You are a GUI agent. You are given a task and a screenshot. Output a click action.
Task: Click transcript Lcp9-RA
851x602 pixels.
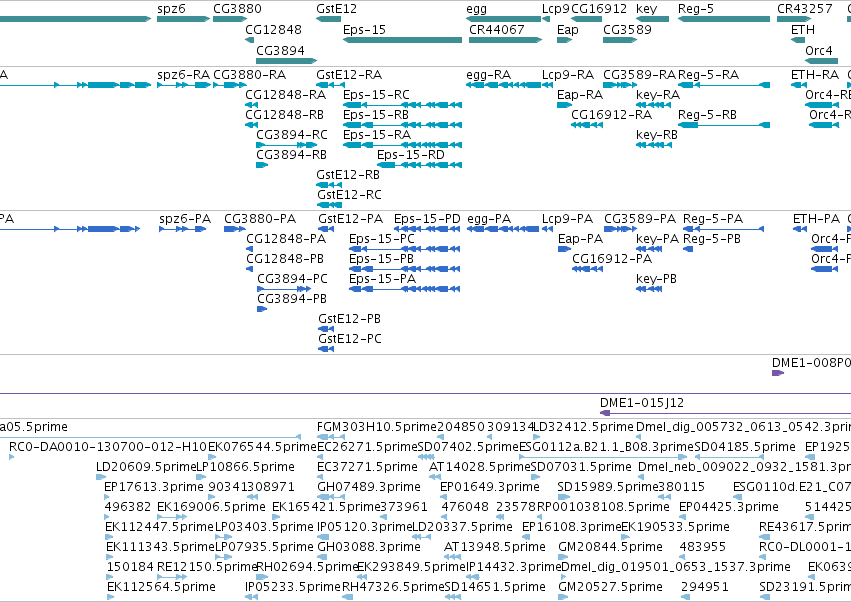click(547, 85)
